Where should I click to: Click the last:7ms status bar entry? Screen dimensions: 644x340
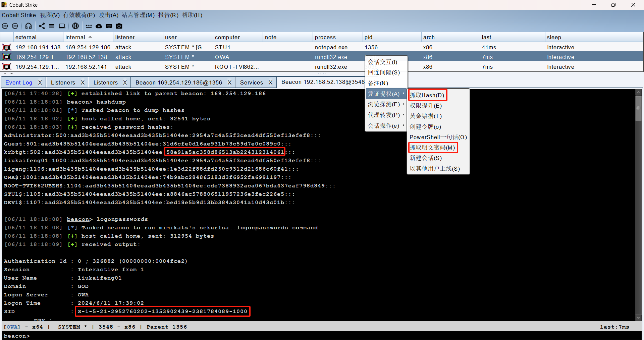pyautogui.click(x=614, y=327)
